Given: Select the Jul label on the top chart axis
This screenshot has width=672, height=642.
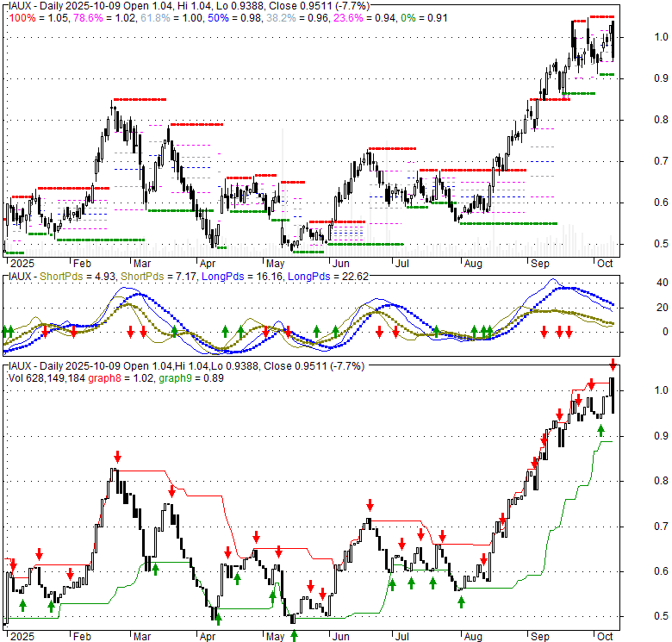Looking at the screenshot, I should click(402, 263).
